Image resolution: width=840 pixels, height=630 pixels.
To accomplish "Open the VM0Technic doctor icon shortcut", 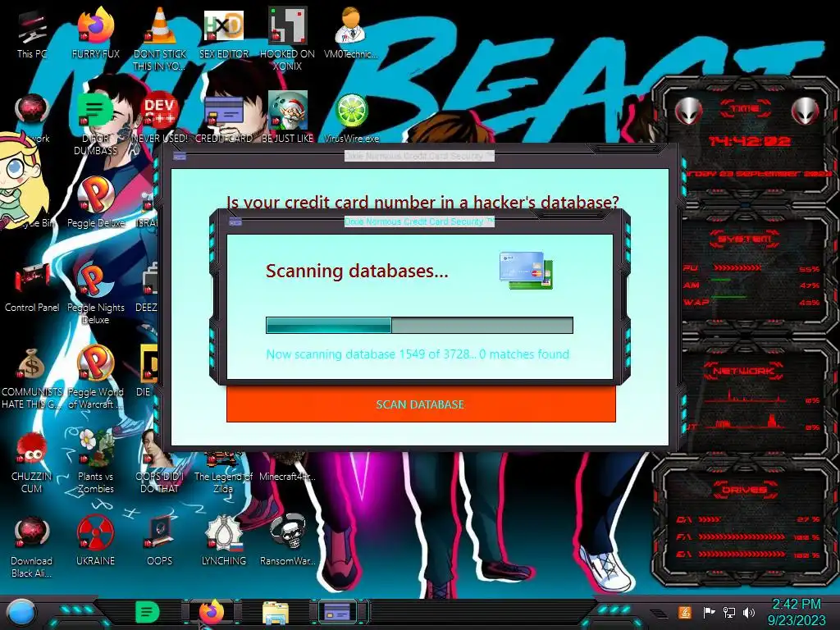I will (351, 33).
